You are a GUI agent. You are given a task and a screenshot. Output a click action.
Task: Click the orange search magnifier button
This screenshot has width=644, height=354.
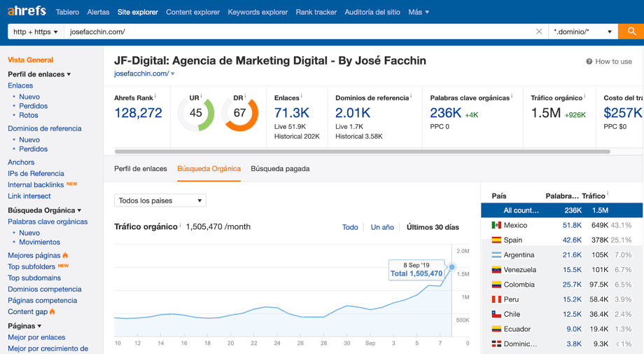(x=631, y=32)
